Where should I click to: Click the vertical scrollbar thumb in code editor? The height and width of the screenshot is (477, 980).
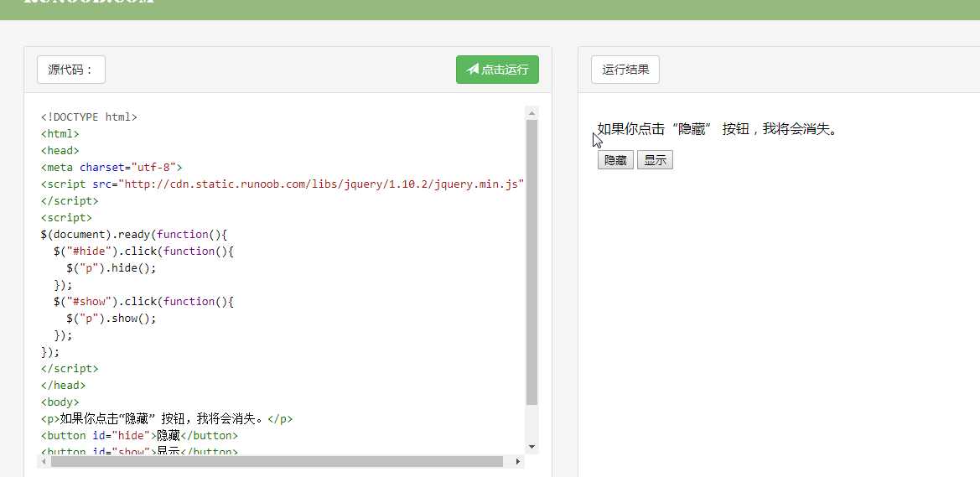(531, 262)
